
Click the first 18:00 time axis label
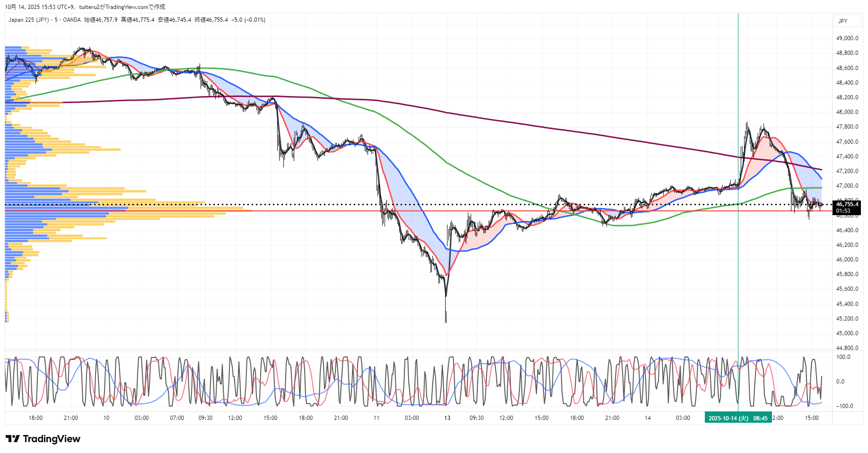[x=35, y=418]
